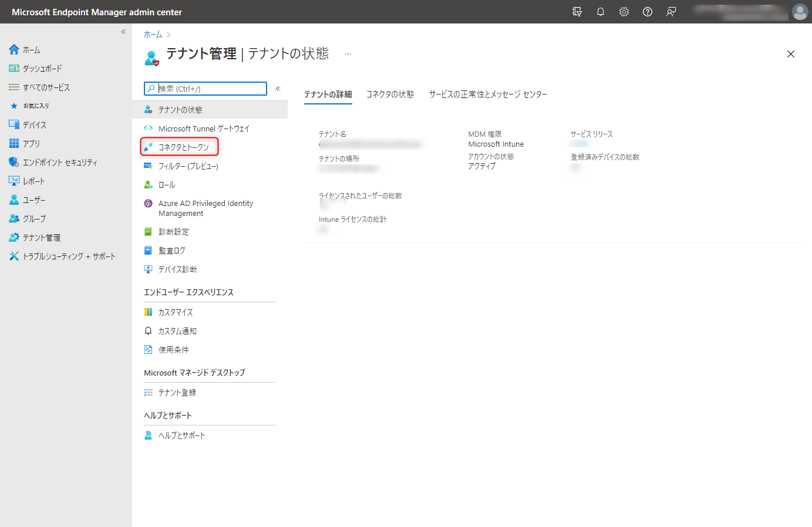
Task: Open the notifications bell in the top bar
Action: tap(600, 11)
